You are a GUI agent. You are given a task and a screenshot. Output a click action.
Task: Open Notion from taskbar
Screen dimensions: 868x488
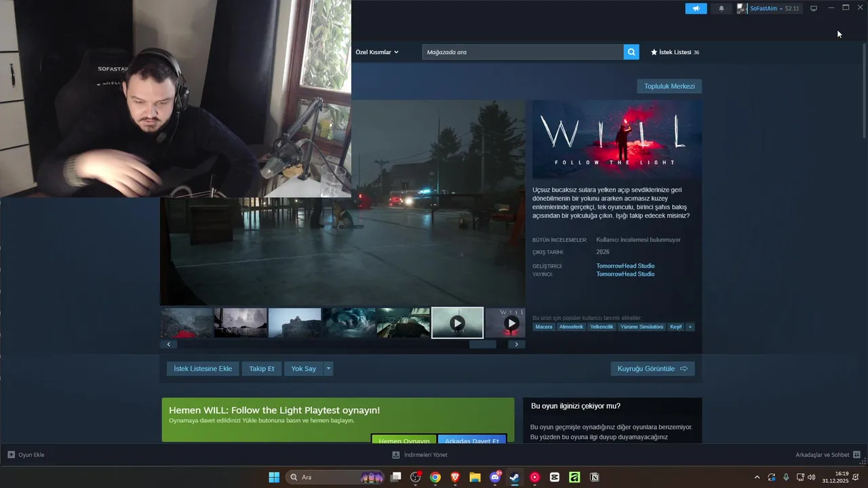coord(594,477)
